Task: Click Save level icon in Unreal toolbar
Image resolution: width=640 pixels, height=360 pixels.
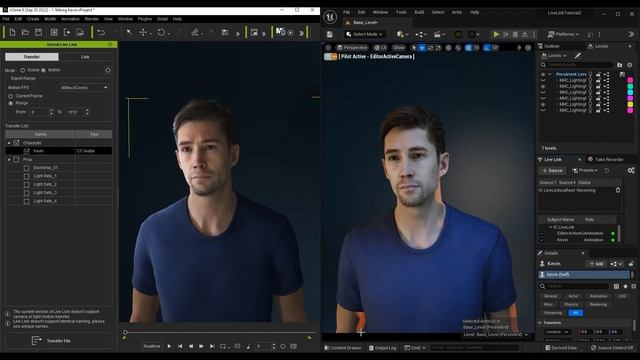Action: tap(329, 35)
